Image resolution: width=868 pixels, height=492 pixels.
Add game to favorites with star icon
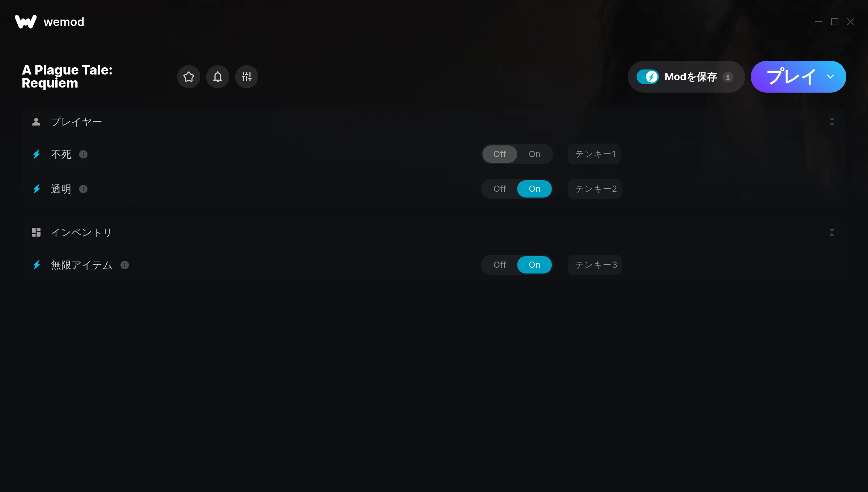(189, 77)
